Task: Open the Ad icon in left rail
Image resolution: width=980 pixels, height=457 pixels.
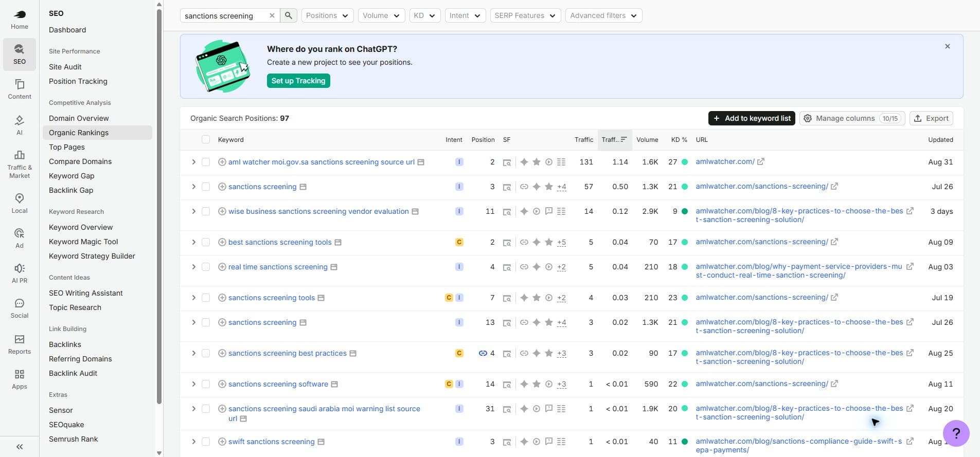Action: (20, 238)
